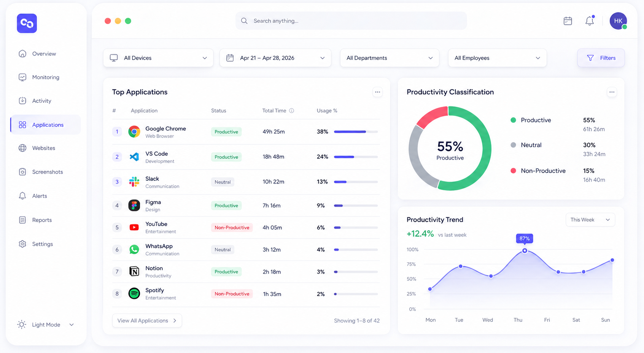The width and height of the screenshot is (644, 353).
Task: Click View All Applications button
Action: coord(147,321)
